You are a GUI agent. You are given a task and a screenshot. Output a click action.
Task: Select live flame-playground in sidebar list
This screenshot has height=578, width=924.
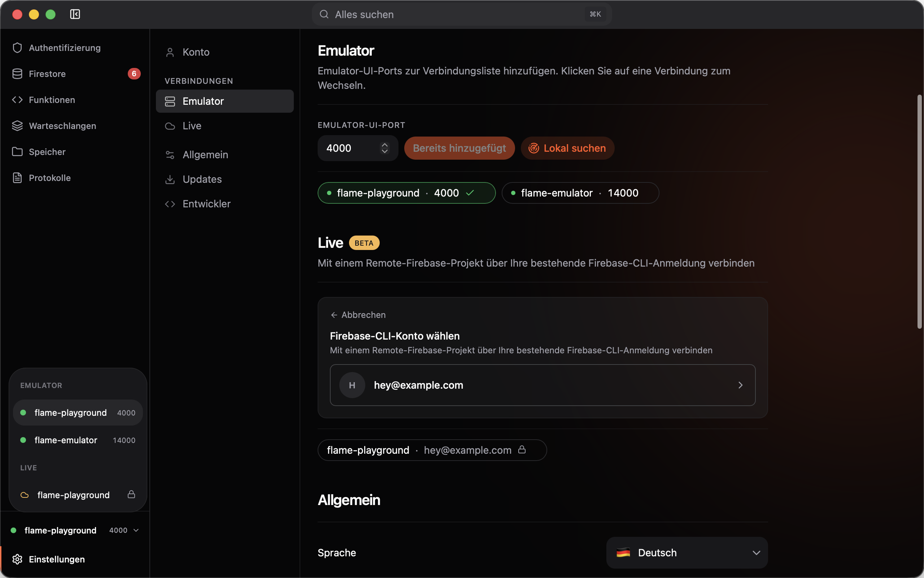coord(78,495)
